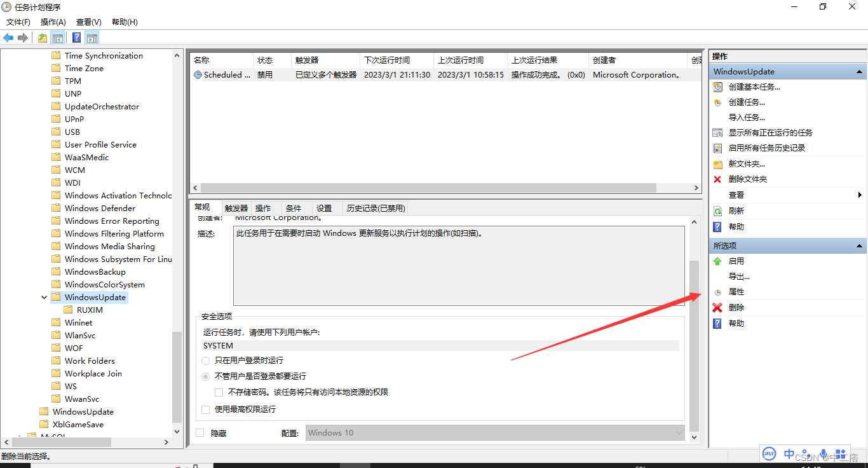
Task: Click the 帮助 icon below 删除
Action: coord(717,324)
